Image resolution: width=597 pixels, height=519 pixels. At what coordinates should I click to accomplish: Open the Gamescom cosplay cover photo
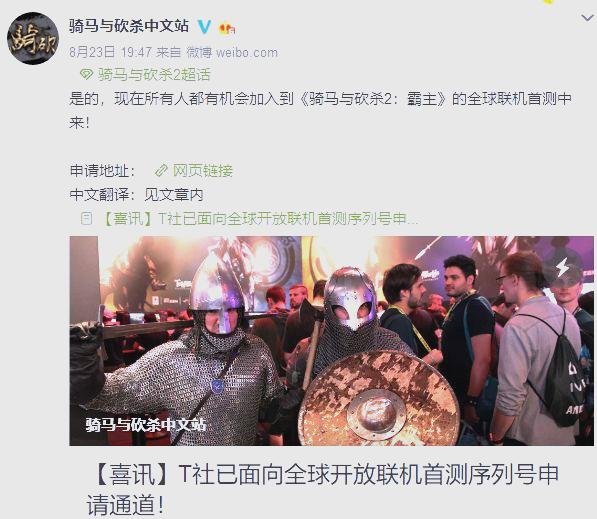point(331,341)
